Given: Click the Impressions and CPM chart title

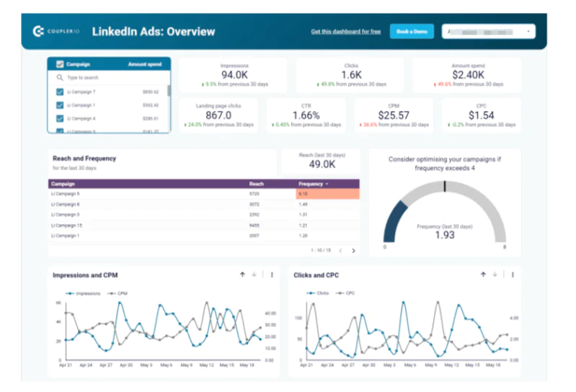Looking at the screenshot, I should (x=85, y=275).
